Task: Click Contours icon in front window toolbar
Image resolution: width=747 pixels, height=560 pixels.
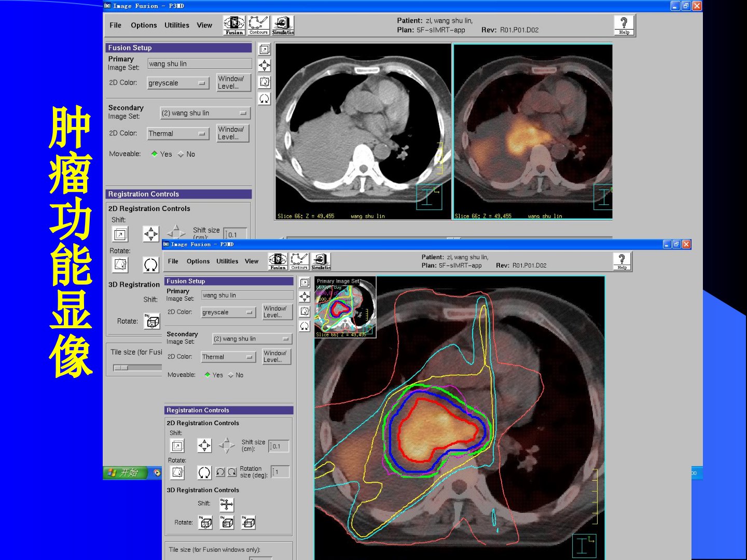Action: 299,261
